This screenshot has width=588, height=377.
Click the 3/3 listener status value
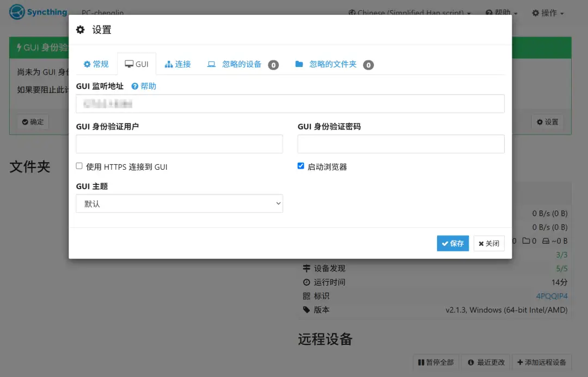pyautogui.click(x=562, y=255)
